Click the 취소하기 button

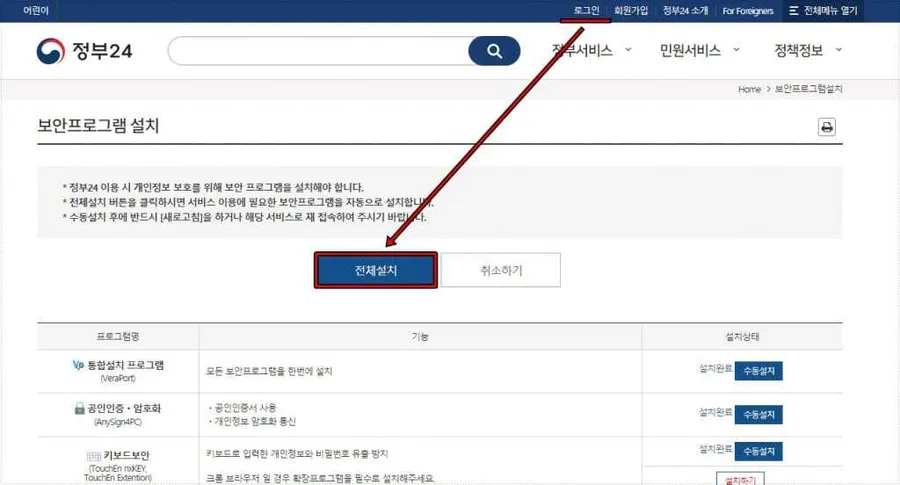(501, 270)
